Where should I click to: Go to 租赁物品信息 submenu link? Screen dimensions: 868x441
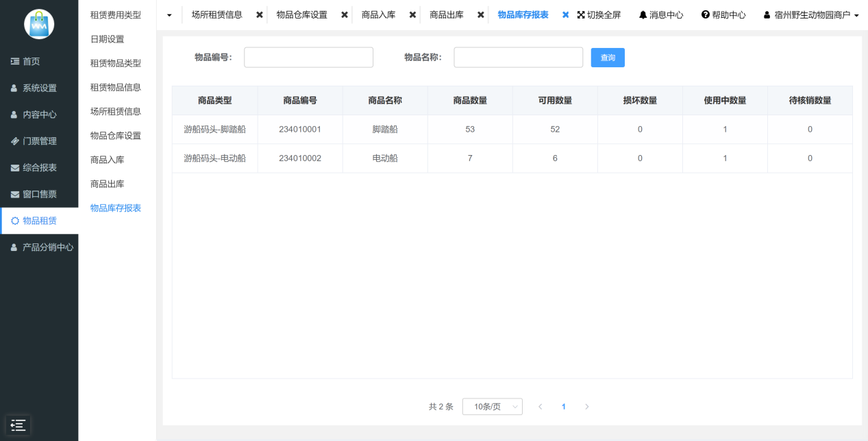(116, 87)
